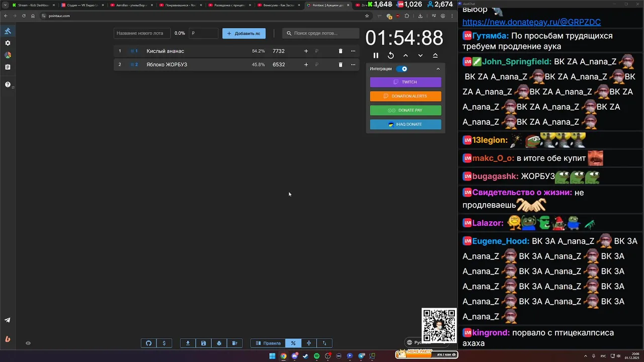Click the clear-all trash icon in bottom toolbar

pyautogui.click(x=234, y=343)
